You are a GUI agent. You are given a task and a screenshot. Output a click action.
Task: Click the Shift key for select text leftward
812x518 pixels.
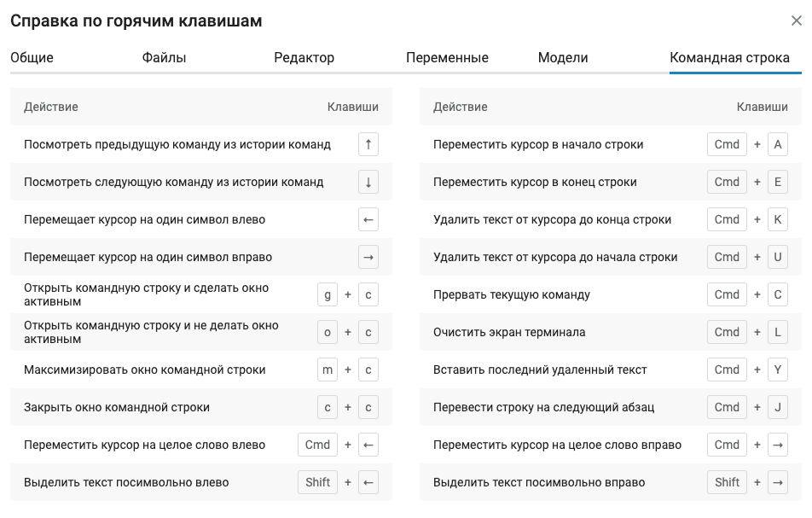[x=317, y=482]
